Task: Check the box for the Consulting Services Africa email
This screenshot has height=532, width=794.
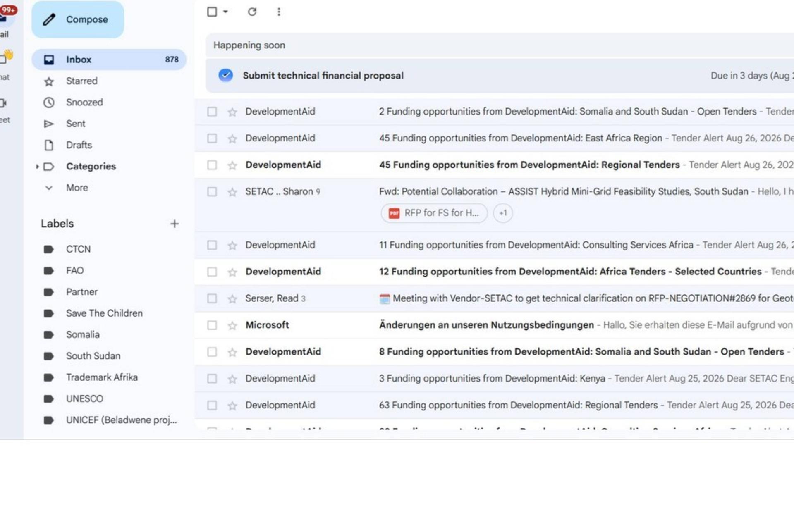Action: [212, 245]
